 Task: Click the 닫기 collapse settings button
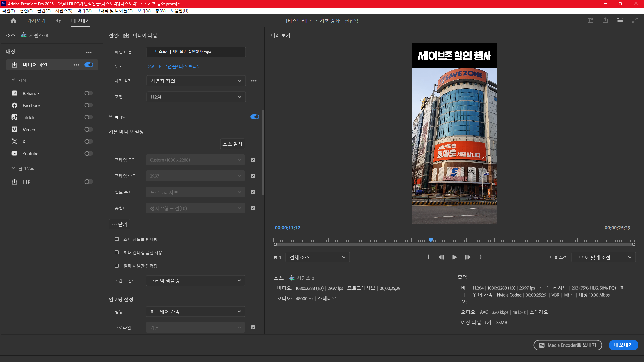coord(119,224)
